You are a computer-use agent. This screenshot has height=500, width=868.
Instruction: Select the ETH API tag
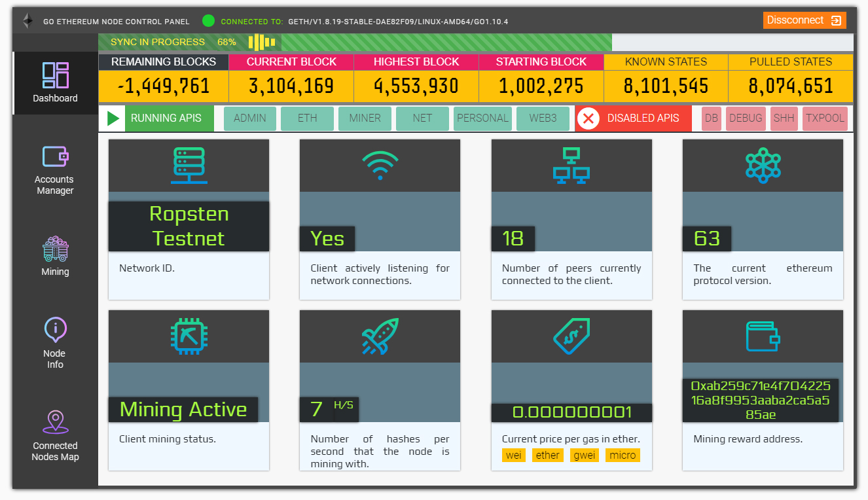coord(307,118)
